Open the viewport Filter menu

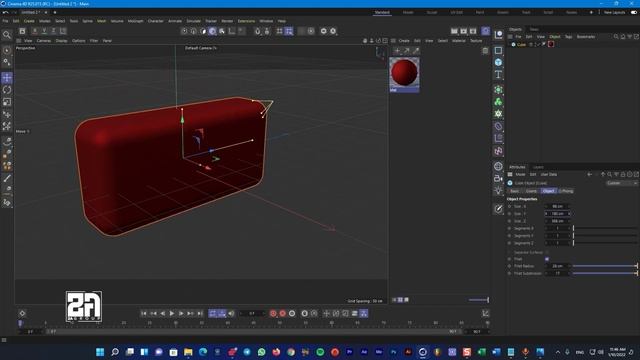[x=94, y=41]
